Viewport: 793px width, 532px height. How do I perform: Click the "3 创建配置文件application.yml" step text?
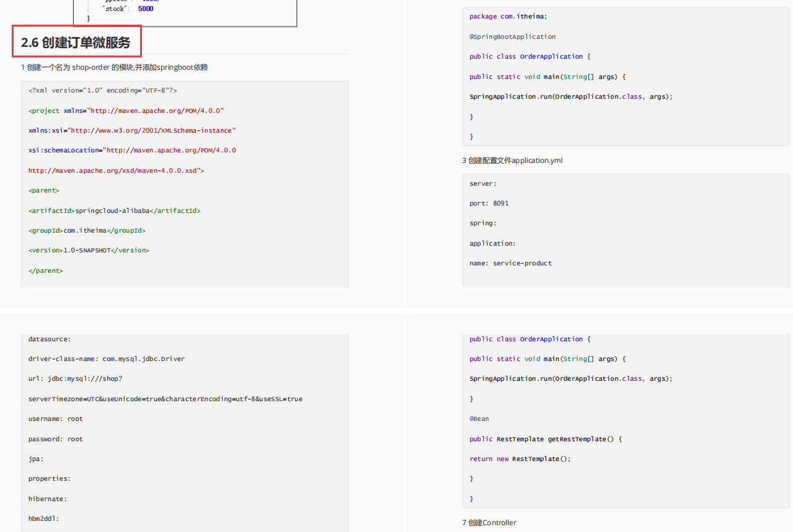(x=512, y=160)
